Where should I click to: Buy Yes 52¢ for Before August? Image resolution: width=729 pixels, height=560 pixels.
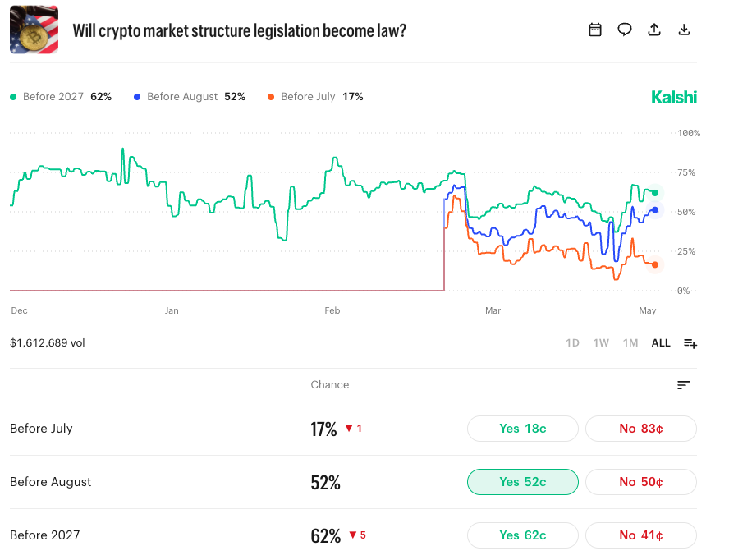(x=523, y=482)
